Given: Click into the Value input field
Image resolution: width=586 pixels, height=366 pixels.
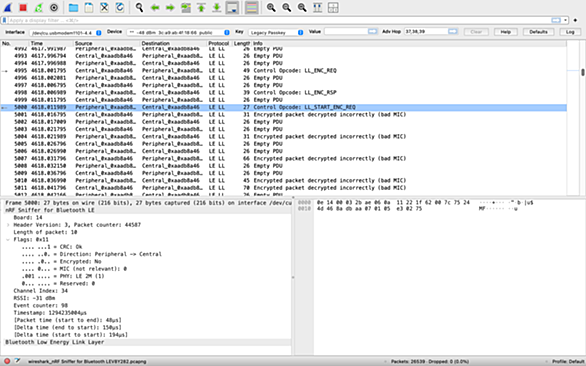Looking at the screenshot, I should pyautogui.click(x=346, y=32).
